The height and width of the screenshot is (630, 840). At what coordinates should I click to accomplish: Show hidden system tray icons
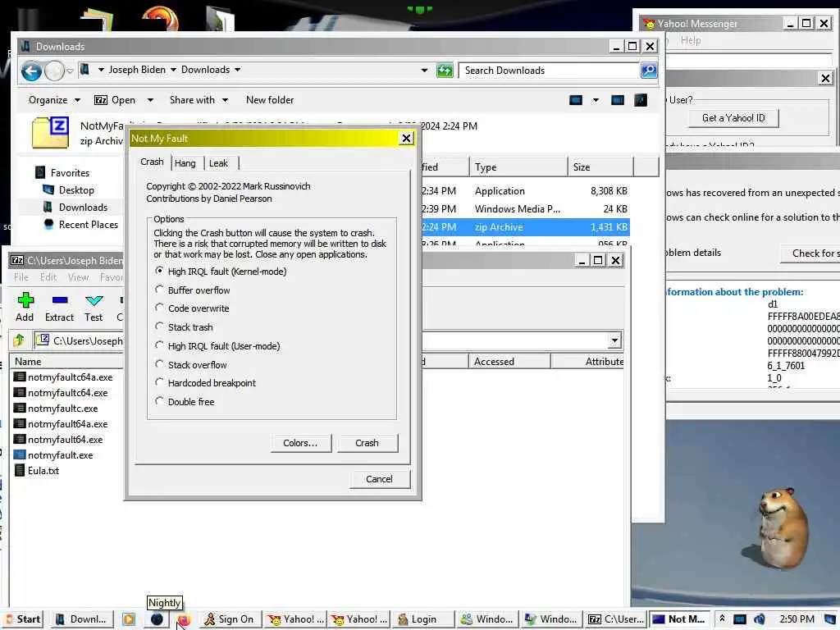(x=722, y=619)
